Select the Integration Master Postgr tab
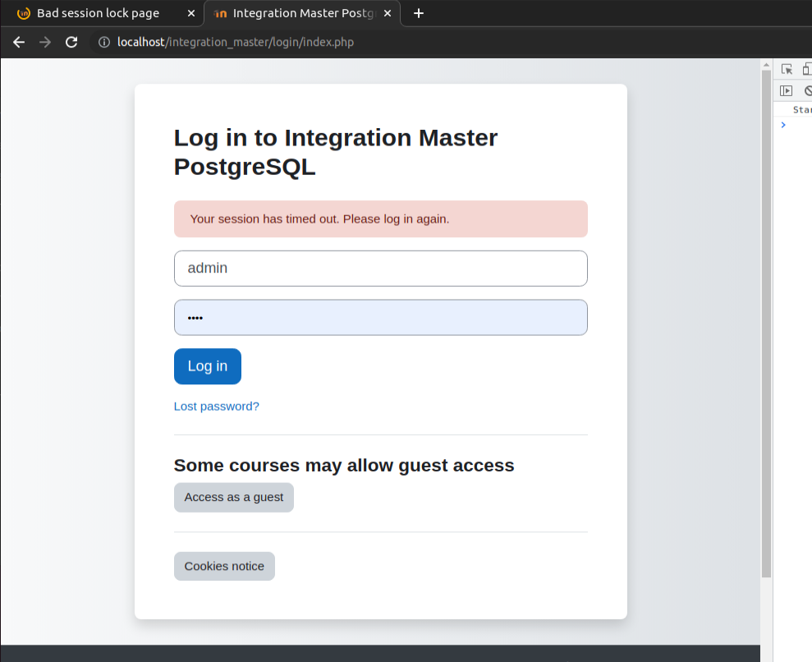The height and width of the screenshot is (662, 812). 302,13
